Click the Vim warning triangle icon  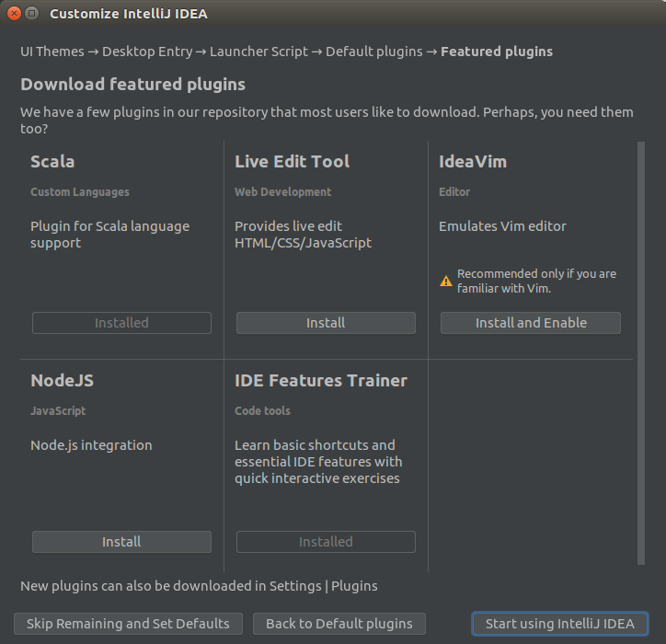[x=445, y=281]
